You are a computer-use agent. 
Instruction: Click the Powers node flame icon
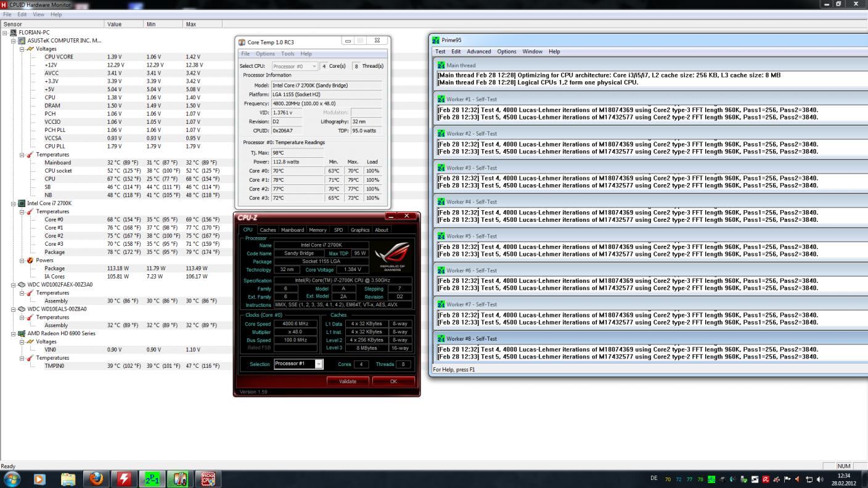tap(30, 260)
